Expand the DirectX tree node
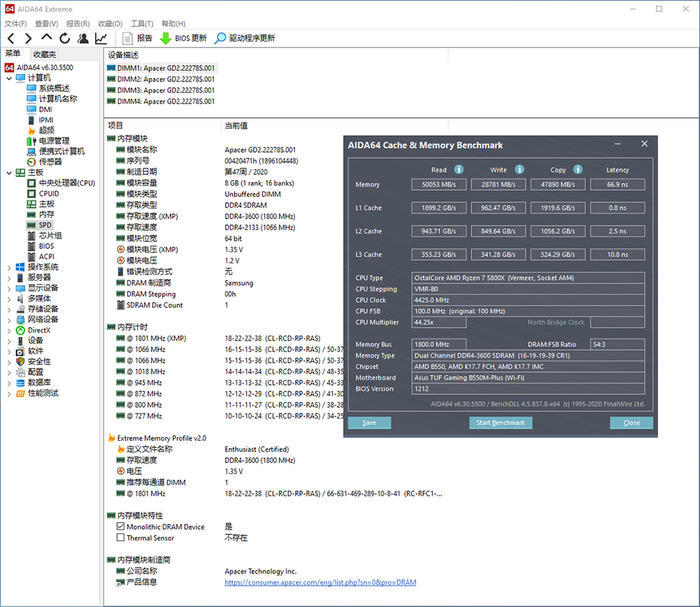 click(9, 330)
